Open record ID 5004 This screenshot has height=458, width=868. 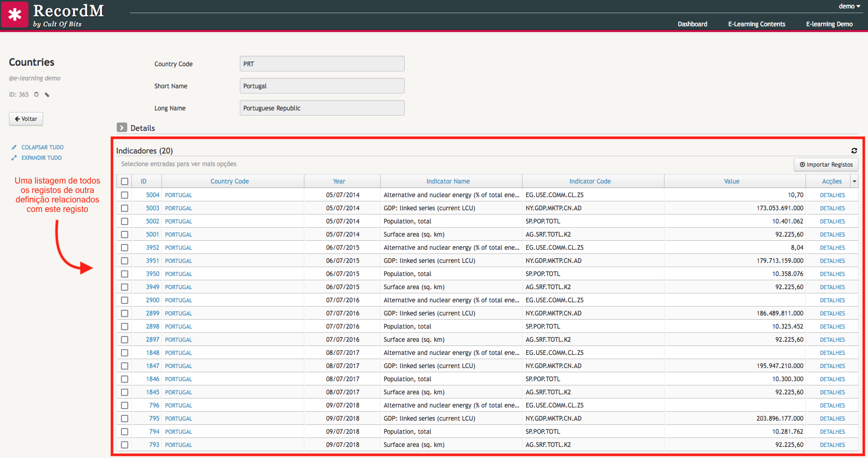(x=152, y=195)
